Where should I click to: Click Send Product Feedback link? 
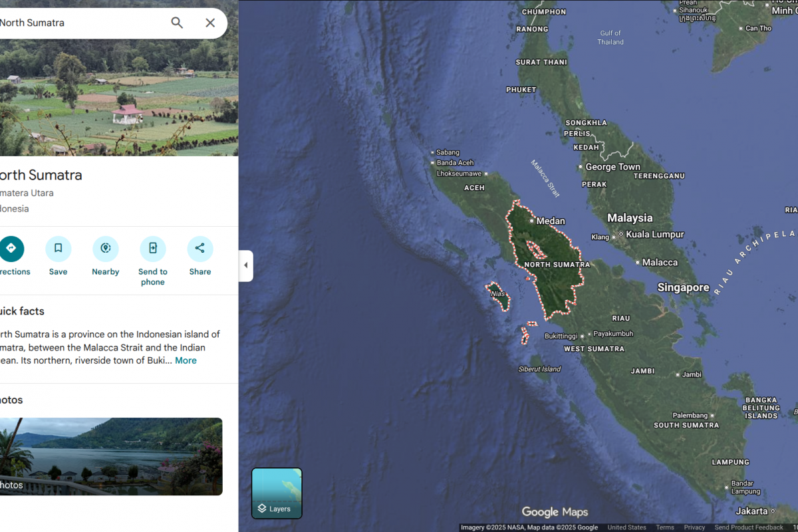tap(749, 527)
